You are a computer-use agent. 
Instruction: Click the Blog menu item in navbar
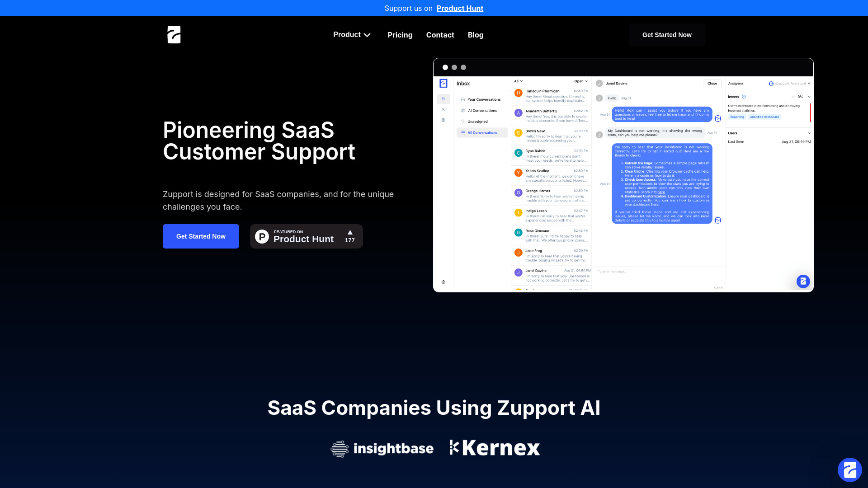click(x=475, y=34)
